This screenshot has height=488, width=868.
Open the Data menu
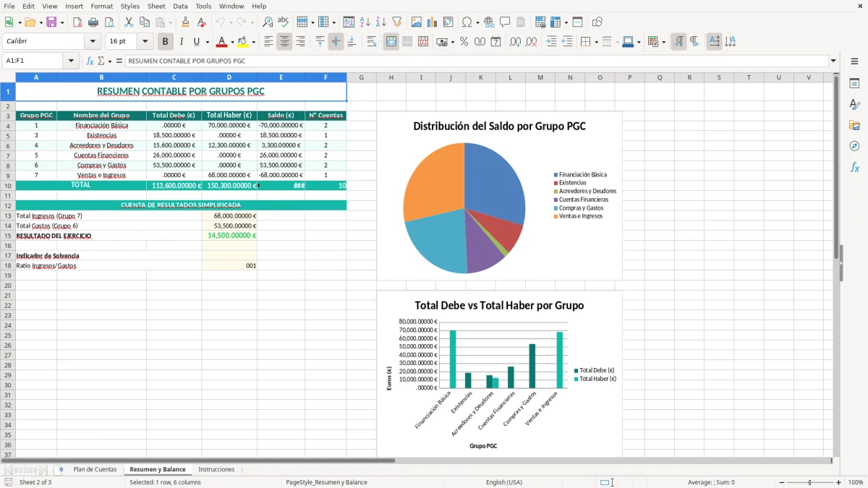coord(180,6)
